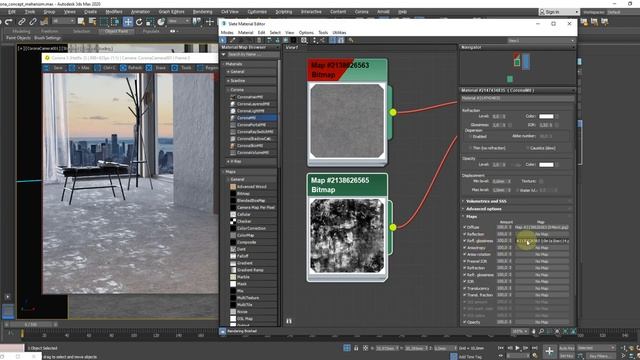Toggle the Refl. glossiness map checkbox

click(464, 241)
